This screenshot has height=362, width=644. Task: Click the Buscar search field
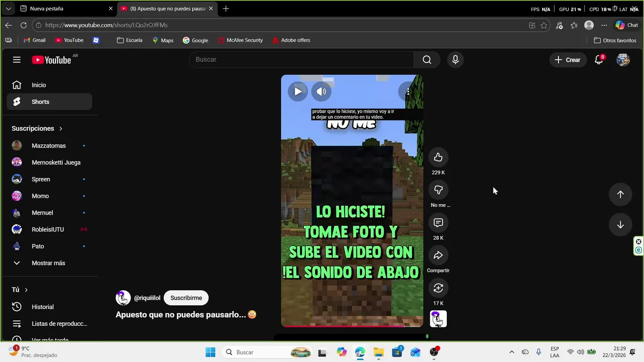click(302, 60)
